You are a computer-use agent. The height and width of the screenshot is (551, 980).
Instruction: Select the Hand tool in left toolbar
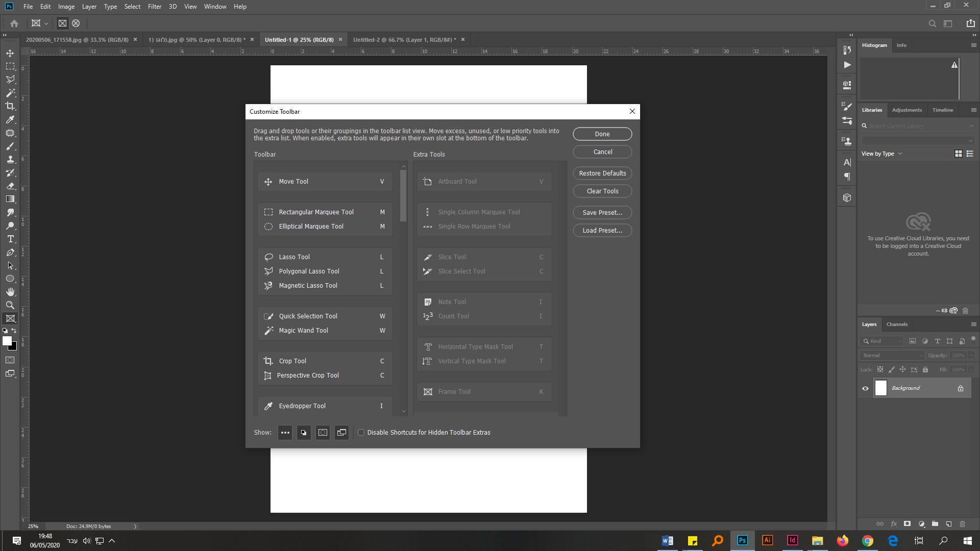(10, 292)
